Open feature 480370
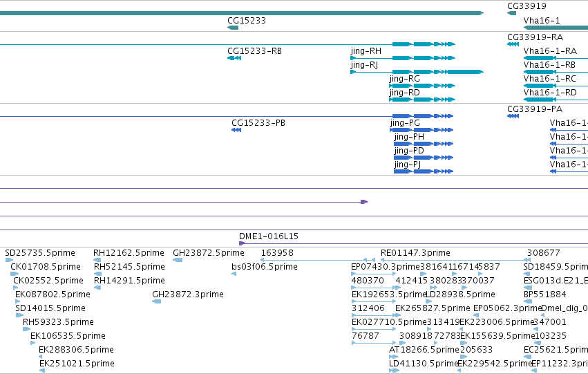Image resolution: width=588 pixels, height=374 pixels. point(368,281)
